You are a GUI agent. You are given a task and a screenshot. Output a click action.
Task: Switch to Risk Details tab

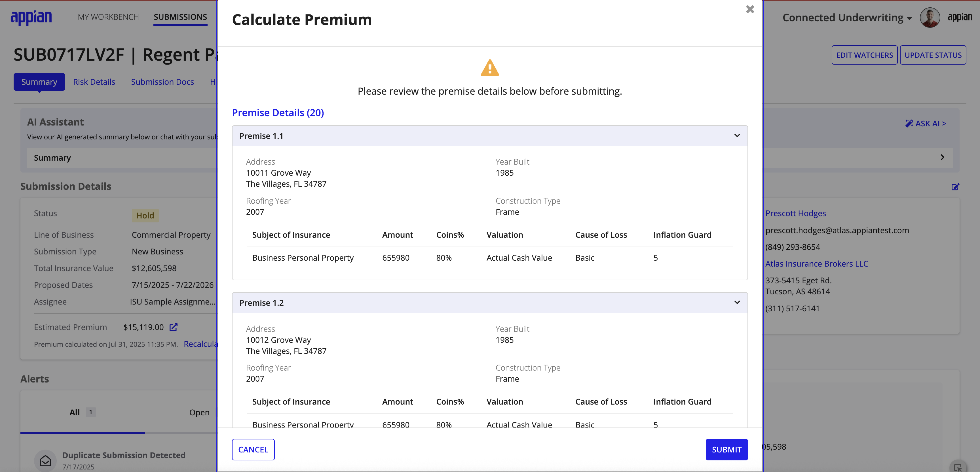94,82
